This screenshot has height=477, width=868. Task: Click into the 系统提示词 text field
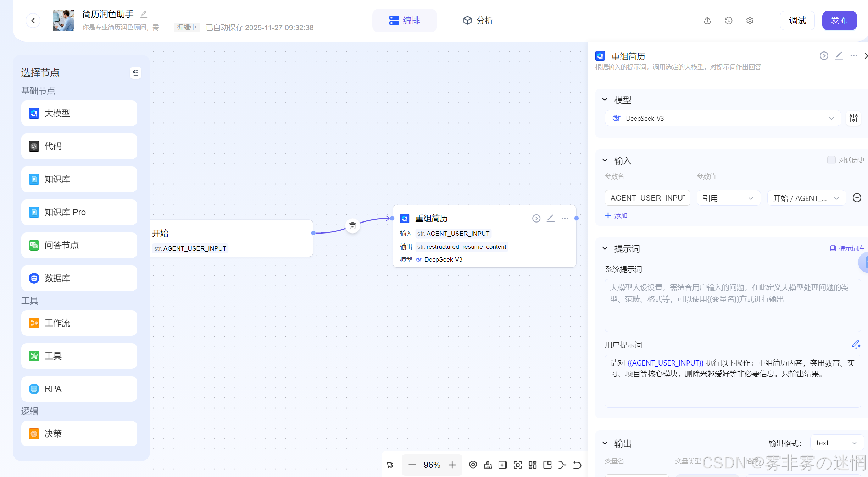[733, 305]
